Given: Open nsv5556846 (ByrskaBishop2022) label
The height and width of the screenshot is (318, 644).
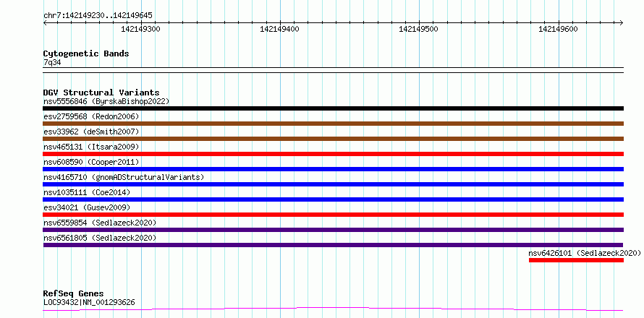Looking at the screenshot, I should [x=106, y=101].
